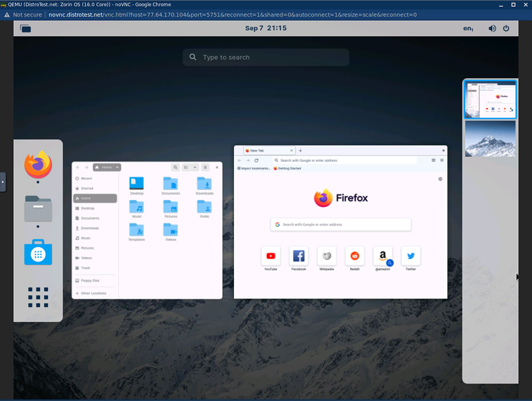The width and height of the screenshot is (532, 401).
Task: Open the view options dropdown in Files toolbar
Action: tap(195, 167)
